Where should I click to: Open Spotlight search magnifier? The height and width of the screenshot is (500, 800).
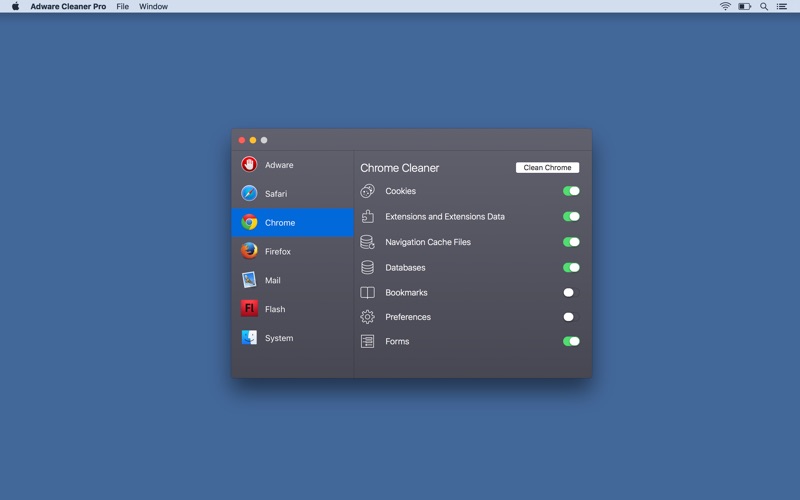point(764,6)
